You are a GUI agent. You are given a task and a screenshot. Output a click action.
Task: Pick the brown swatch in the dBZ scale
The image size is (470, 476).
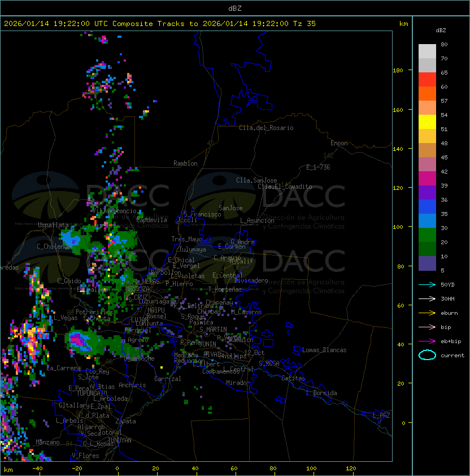(427, 150)
